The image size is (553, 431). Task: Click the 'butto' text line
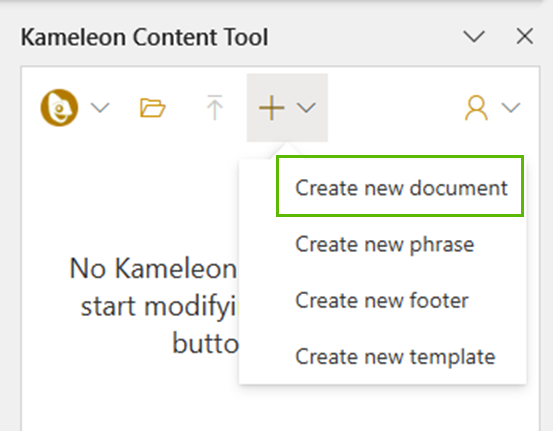(x=205, y=343)
